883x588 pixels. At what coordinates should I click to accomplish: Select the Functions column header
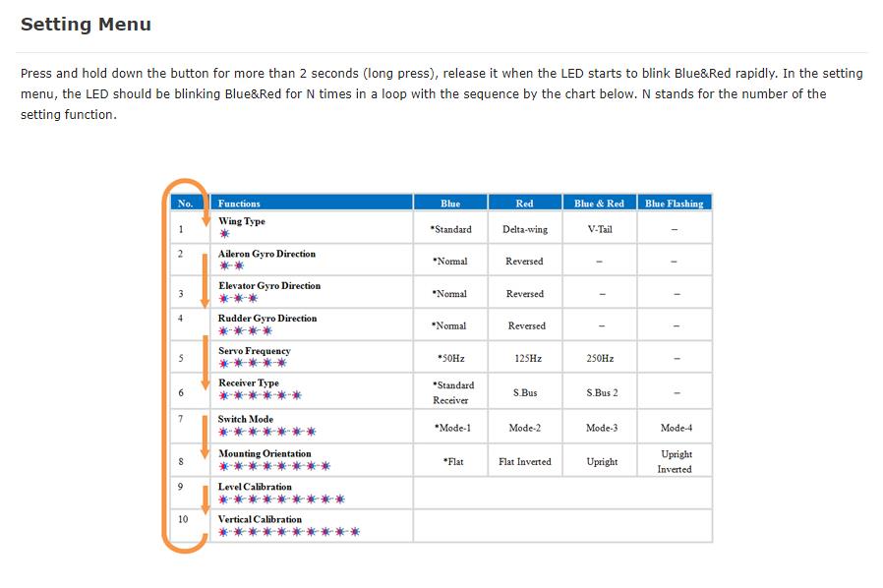[x=312, y=203]
